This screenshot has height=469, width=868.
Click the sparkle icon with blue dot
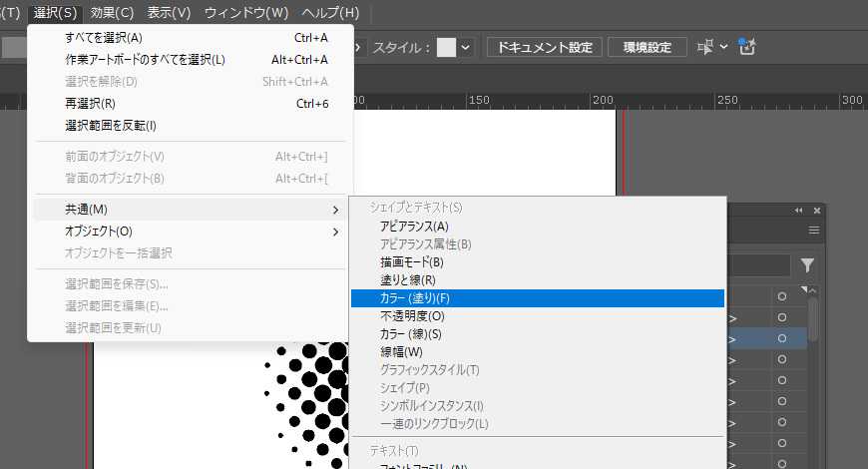[747, 47]
